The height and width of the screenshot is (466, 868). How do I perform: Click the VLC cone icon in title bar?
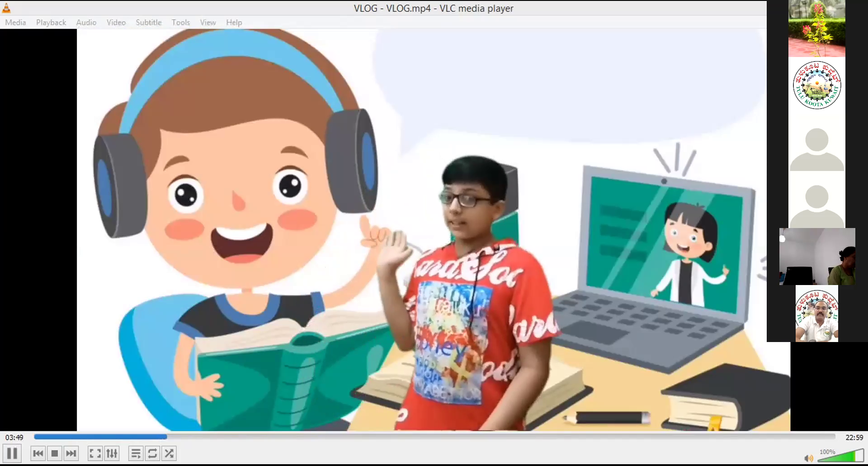pyautogui.click(x=6, y=8)
